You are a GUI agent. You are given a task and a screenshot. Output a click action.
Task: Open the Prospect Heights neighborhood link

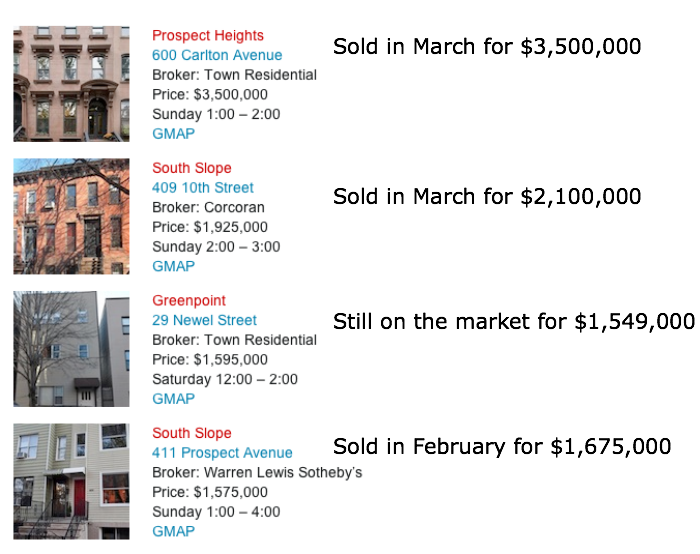(x=208, y=36)
